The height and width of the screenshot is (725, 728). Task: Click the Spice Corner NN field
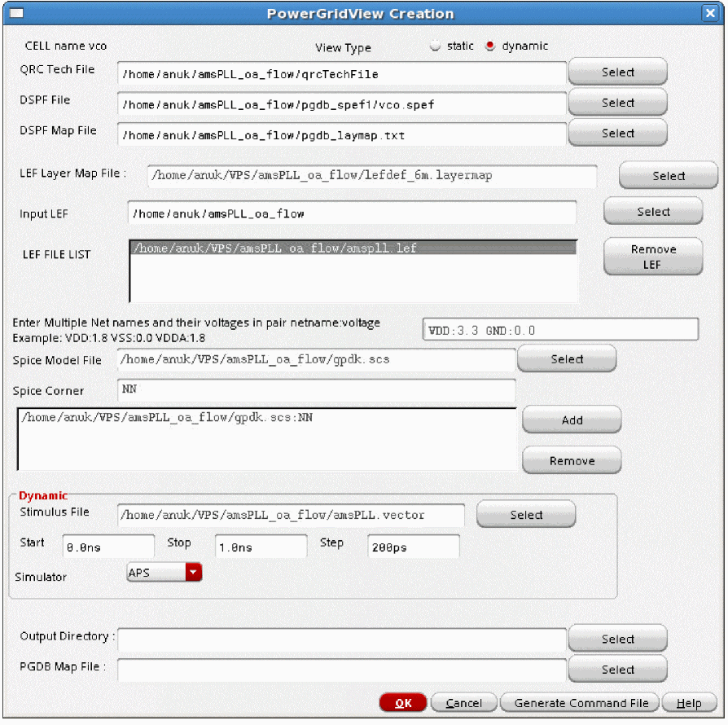pos(316,389)
